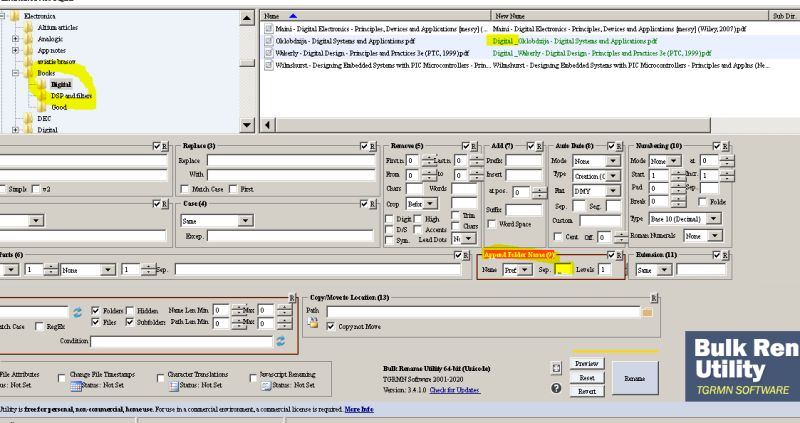Open the Numbering Mode dropdown
This screenshot has height=423, width=800.
pos(674,161)
